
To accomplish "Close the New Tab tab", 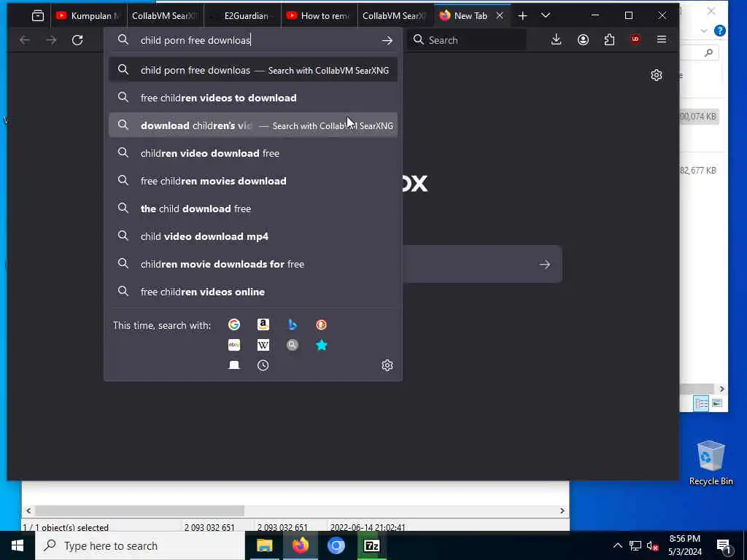I will tap(500, 16).
